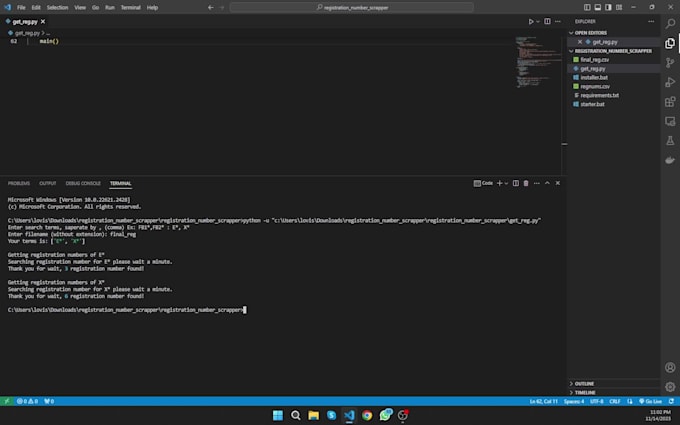Open remote window indicator in status bar

pyautogui.click(x=7, y=401)
